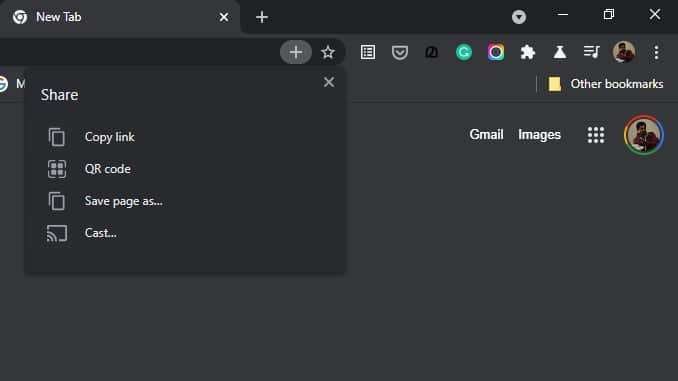Click the colorful circle extension icon

tap(496, 52)
